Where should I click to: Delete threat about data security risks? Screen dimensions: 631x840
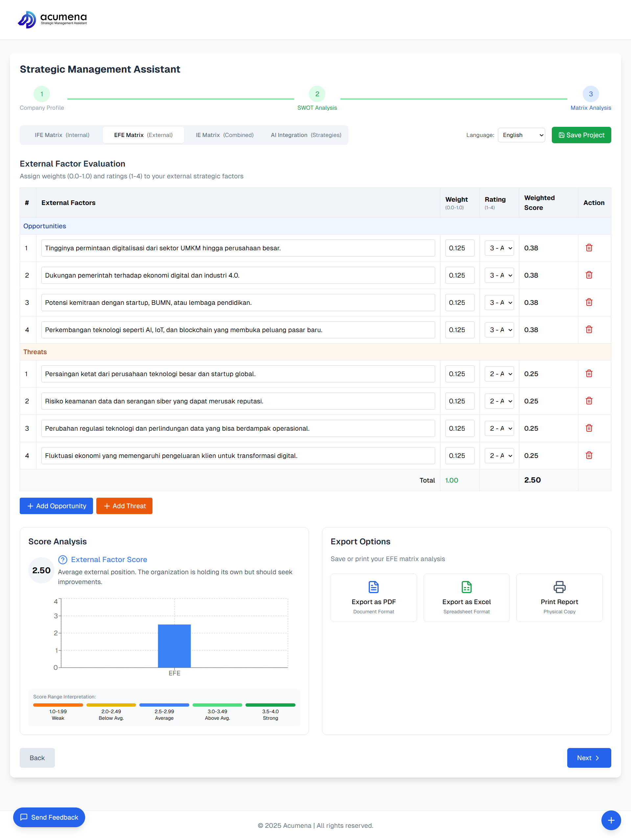(589, 401)
